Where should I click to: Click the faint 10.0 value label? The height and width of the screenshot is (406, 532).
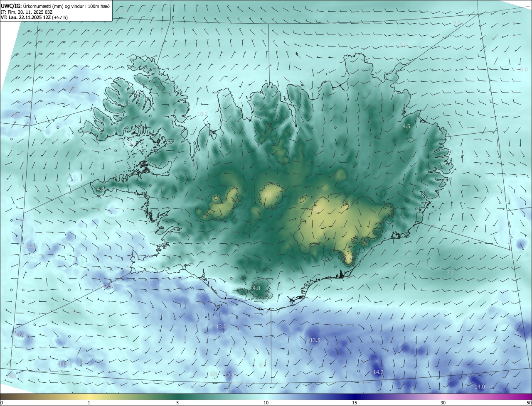point(522,70)
